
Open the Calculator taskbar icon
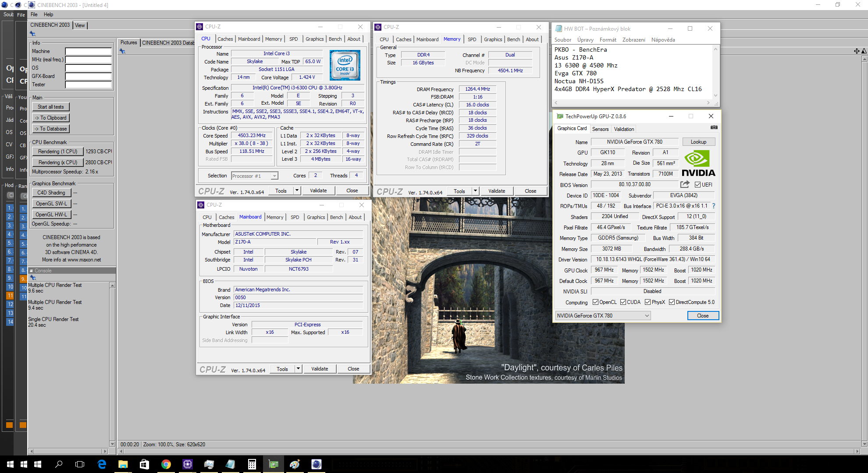pyautogui.click(x=252, y=464)
